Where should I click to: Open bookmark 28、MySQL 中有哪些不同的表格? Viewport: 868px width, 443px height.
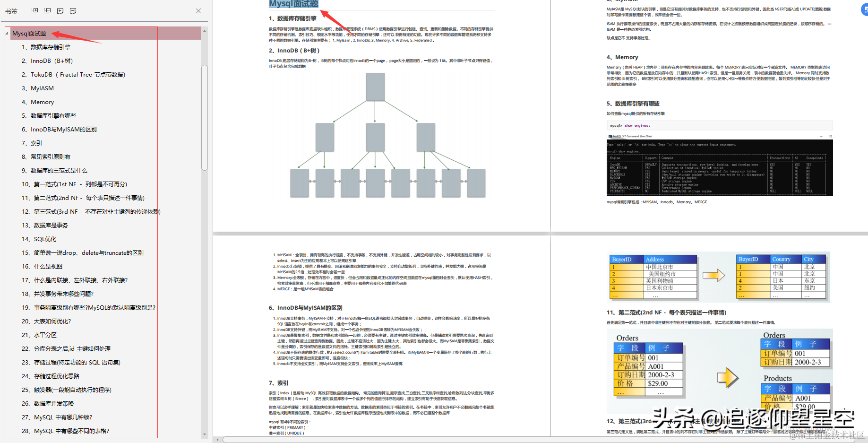click(x=65, y=431)
